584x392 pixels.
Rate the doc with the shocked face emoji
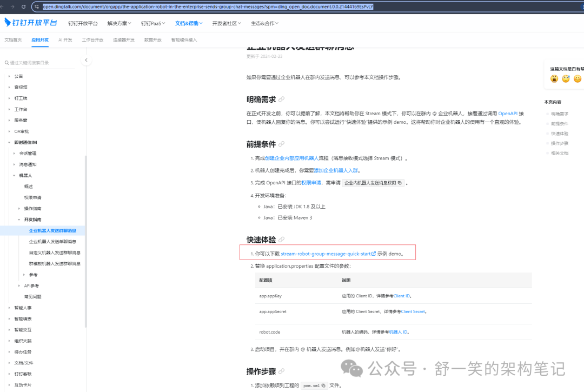pyautogui.click(x=554, y=78)
